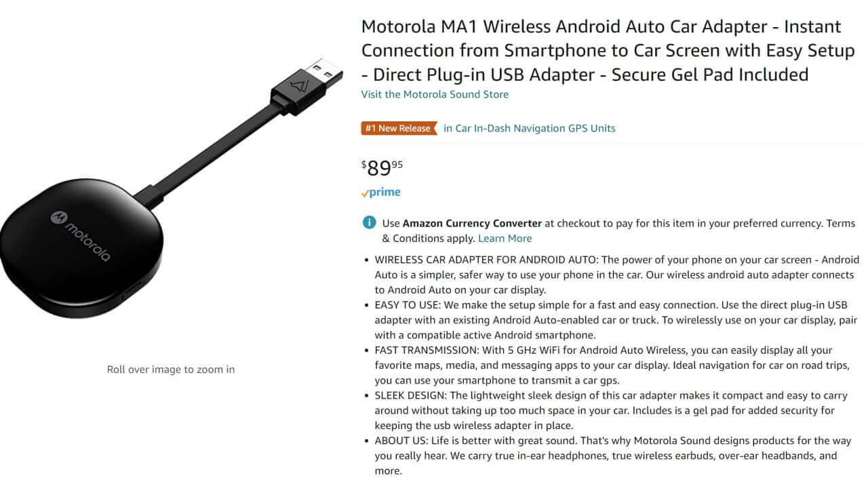Select the orange #1 New Release badge
The width and height of the screenshot is (868, 488).
coord(399,127)
